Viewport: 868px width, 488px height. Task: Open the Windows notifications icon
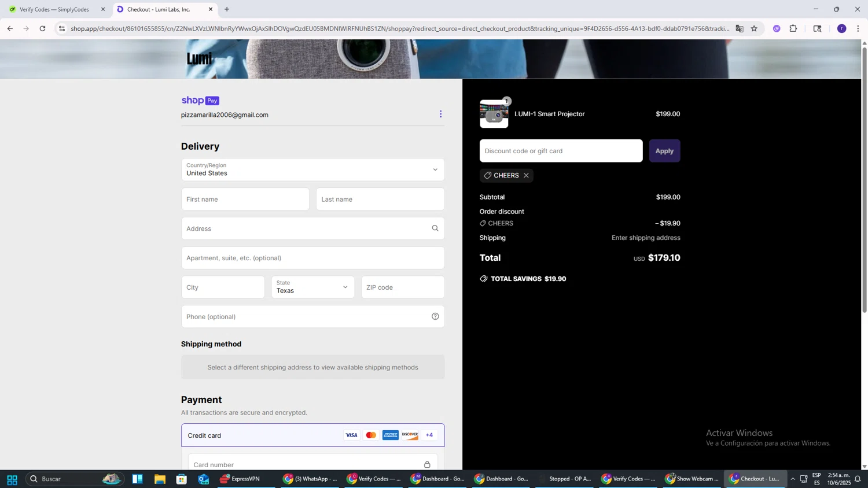point(858,479)
